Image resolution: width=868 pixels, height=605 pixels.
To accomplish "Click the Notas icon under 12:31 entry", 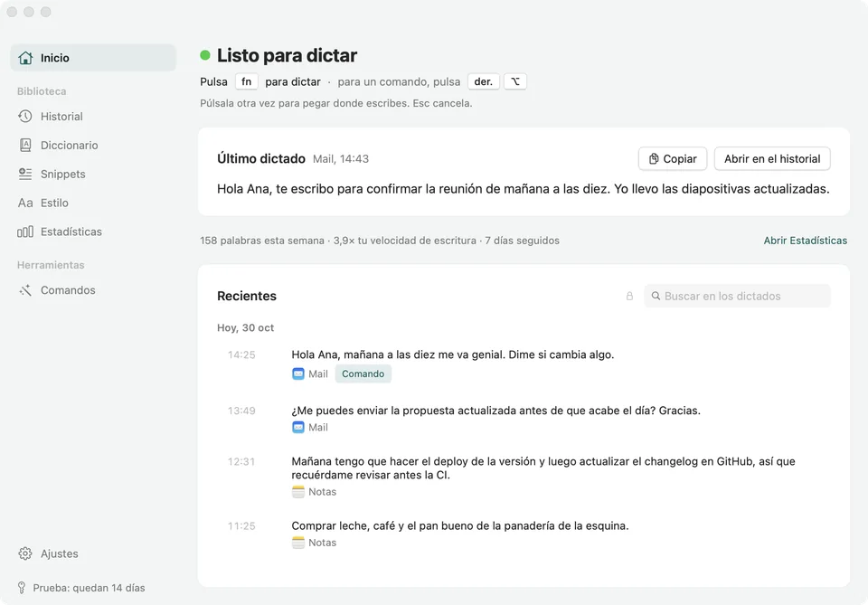I will [x=298, y=492].
